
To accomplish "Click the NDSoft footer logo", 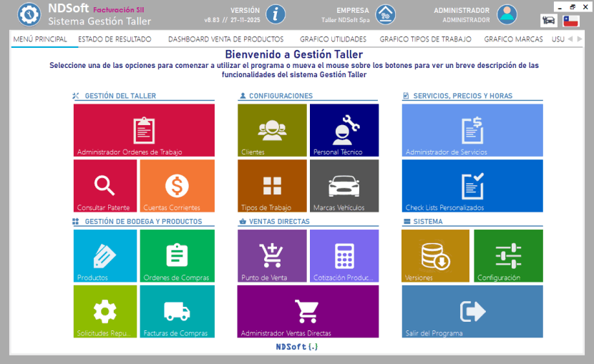I will (x=297, y=347).
